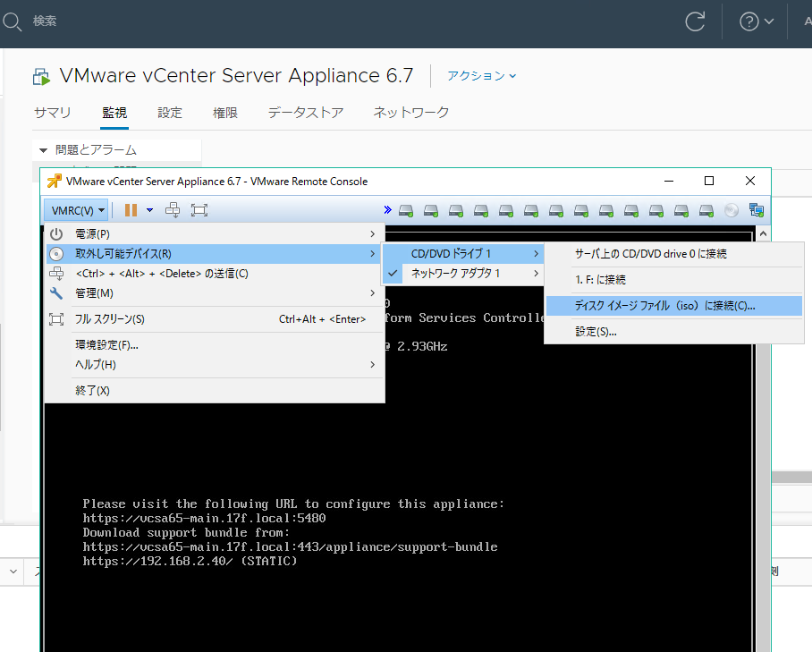Toggle ネットワーク アダプタ 1 checked item

click(x=463, y=274)
